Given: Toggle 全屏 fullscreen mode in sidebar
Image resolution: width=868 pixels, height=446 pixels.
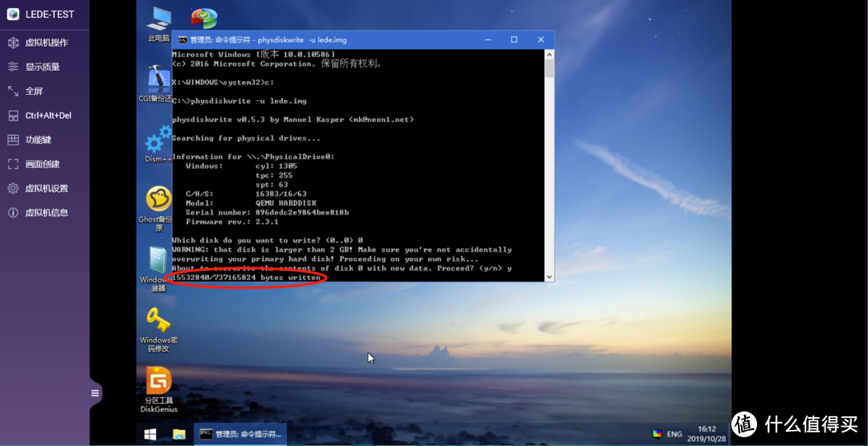Looking at the screenshot, I should coord(34,91).
